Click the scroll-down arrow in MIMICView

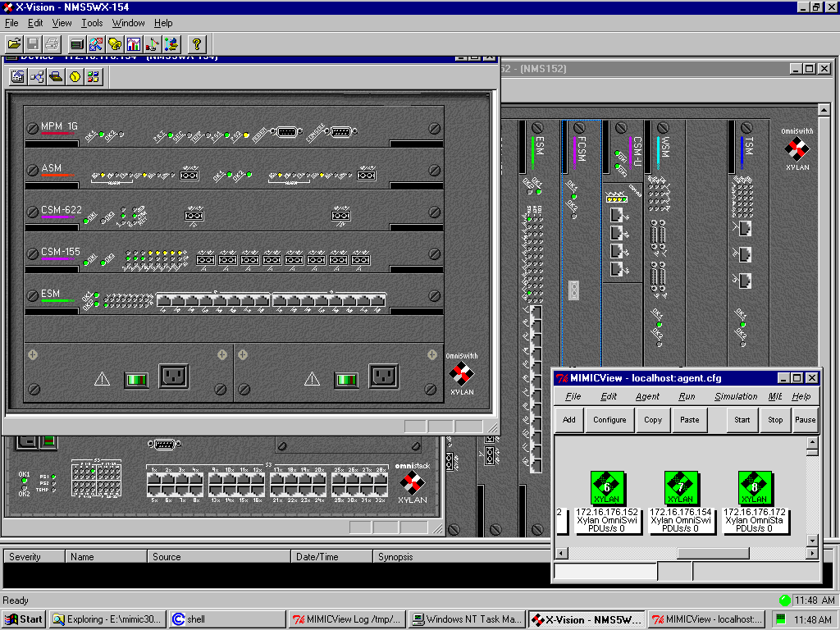(812, 540)
